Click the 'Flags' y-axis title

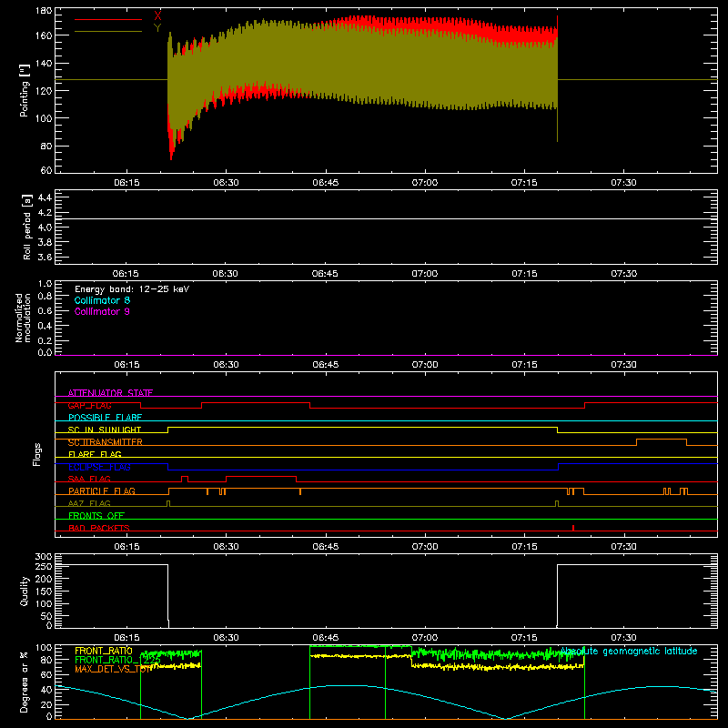(x=37, y=454)
